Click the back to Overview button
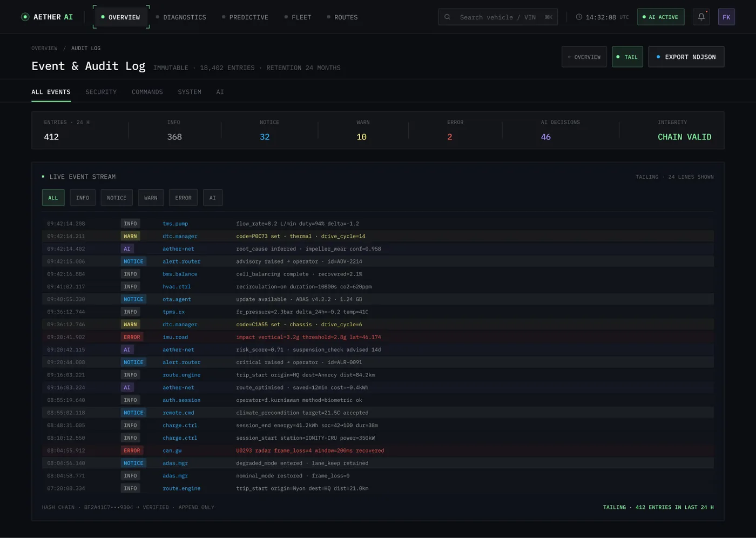The height and width of the screenshot is (538, 756). 584,57
